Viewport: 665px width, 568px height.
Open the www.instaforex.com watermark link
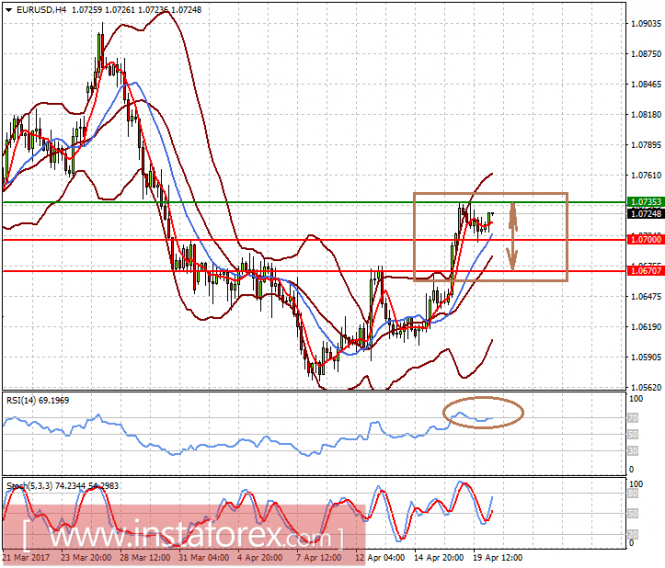coord(183,536)
